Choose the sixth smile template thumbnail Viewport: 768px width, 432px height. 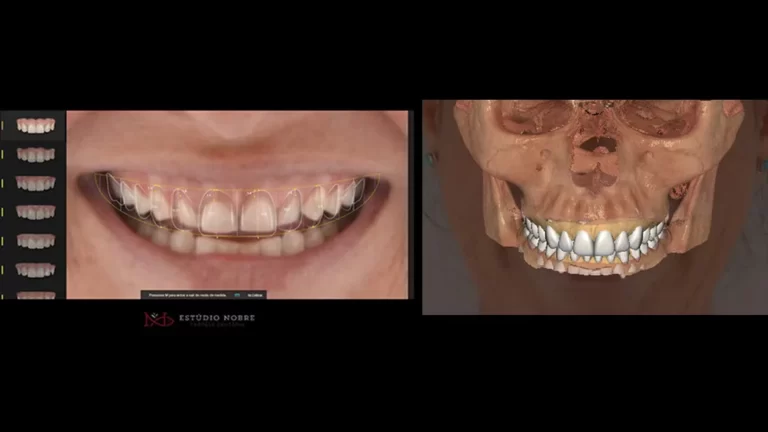tap(36, 269)
